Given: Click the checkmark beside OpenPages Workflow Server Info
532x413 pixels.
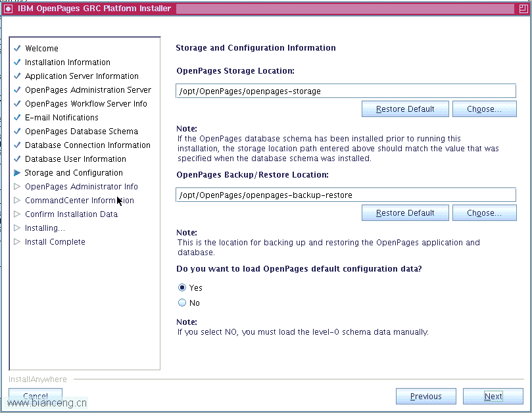Looking at the screenshot, I should click(17, 103).
